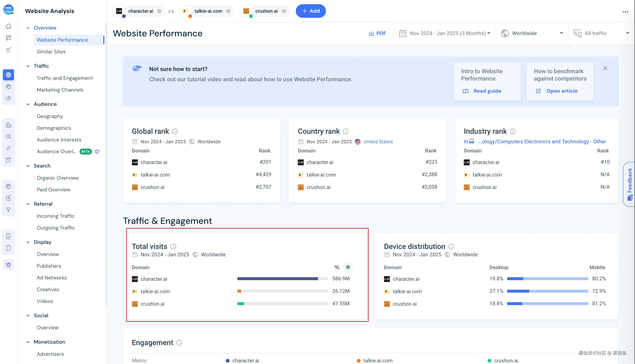635x364 pixels.
Task: Click the PDF download icon
Action: coord(371,33)
